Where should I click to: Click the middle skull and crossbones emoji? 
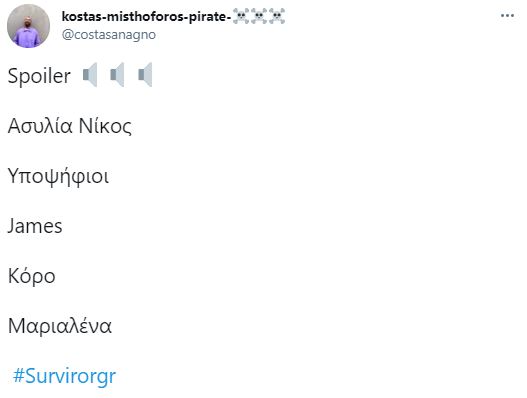click(x=259, y=16)
